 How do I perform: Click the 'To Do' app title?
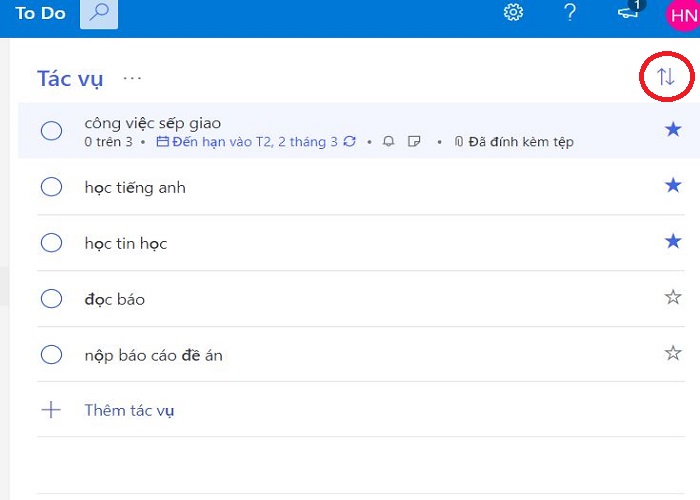click(40, 13)
